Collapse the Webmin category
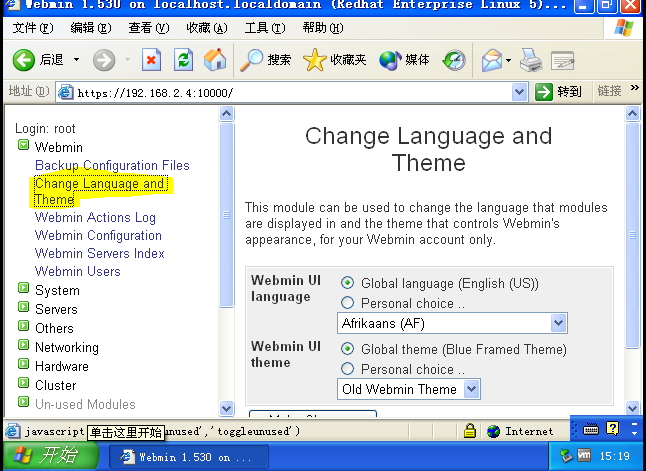Image resolution: width=646 pixels, height=471 pixels. pos(23,145)
